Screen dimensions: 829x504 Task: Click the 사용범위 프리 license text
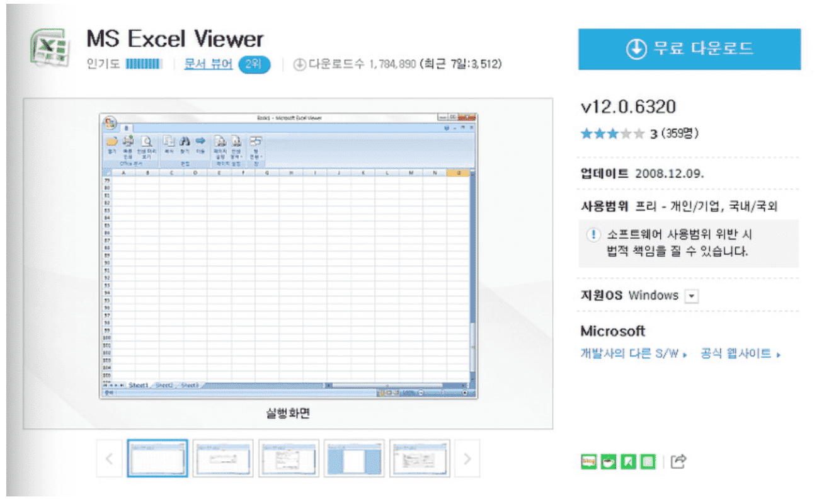point(679,207)
